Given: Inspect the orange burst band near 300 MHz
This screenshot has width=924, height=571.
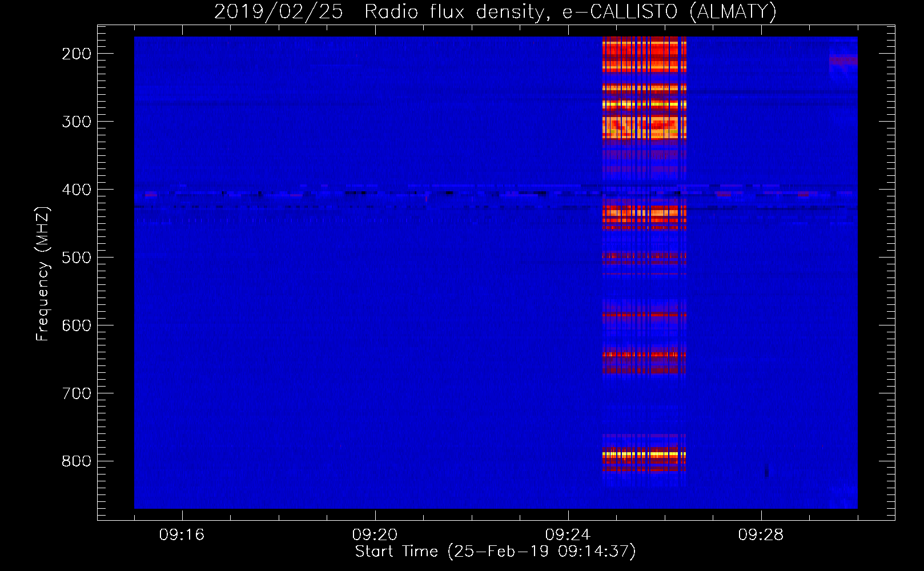Looking at the screenshot, I should click(x=644, y=127).
